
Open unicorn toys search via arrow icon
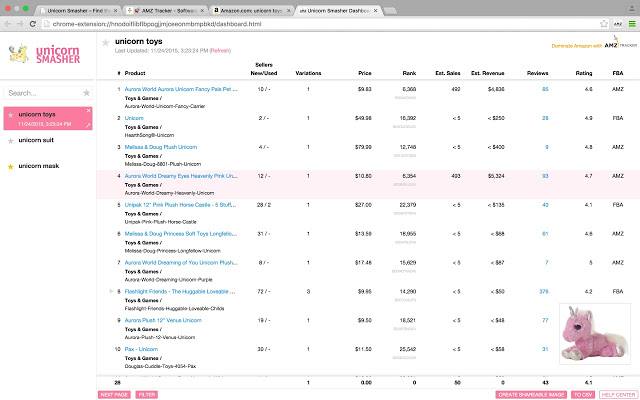point(87,123)
